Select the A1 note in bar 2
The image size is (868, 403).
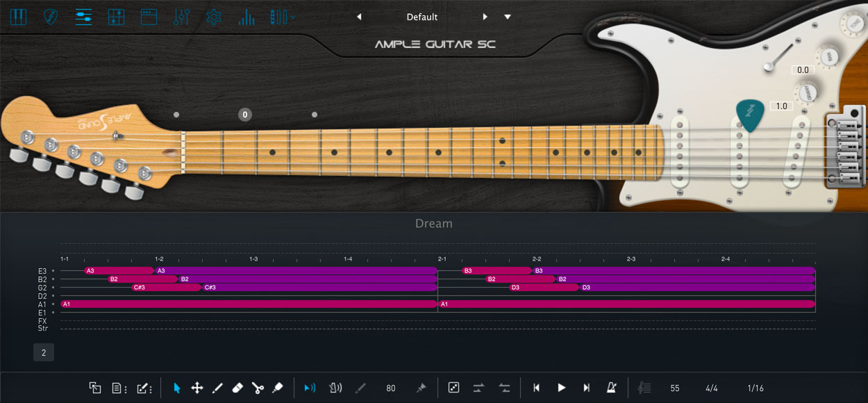627,304
